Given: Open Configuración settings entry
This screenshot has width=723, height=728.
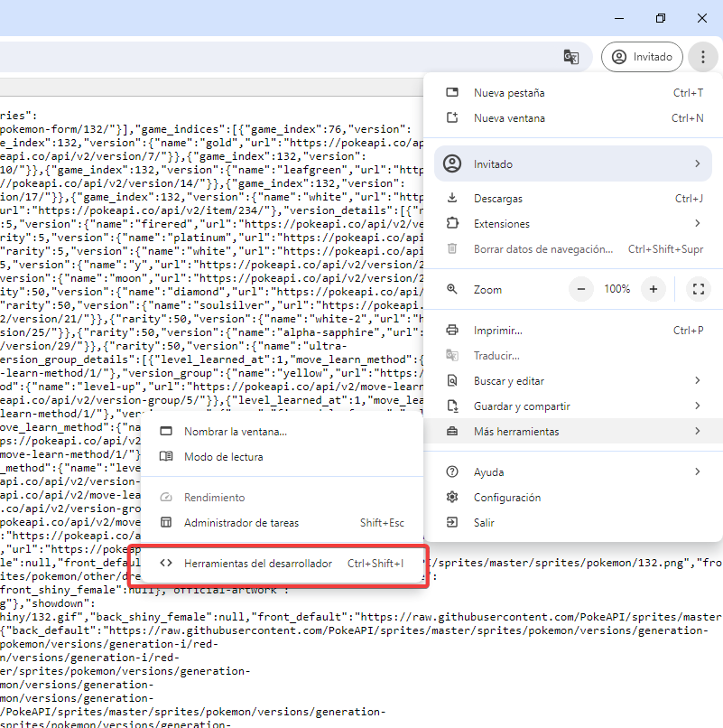Looking at the screenshot, I should pyautogui.click(x=507, y=498).
